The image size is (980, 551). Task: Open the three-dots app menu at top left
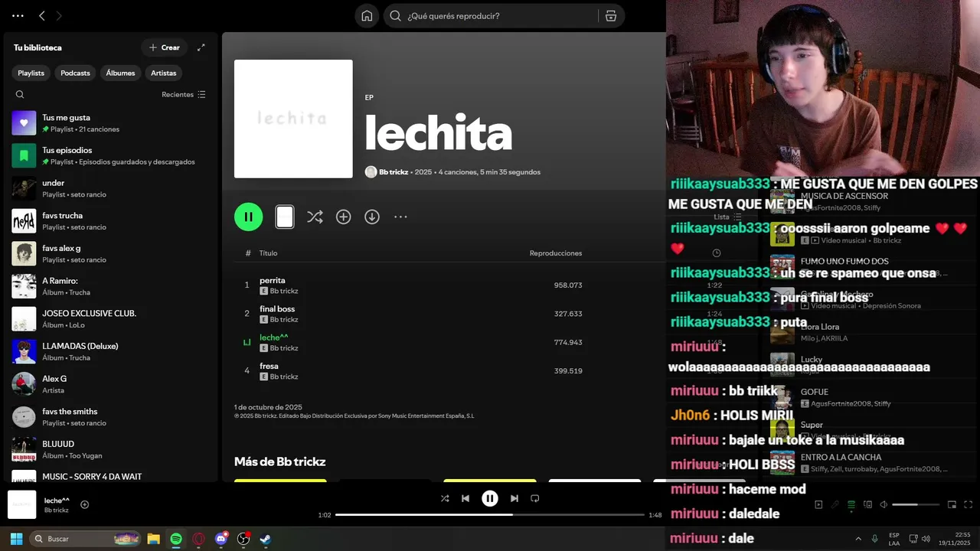click(18, 15)
